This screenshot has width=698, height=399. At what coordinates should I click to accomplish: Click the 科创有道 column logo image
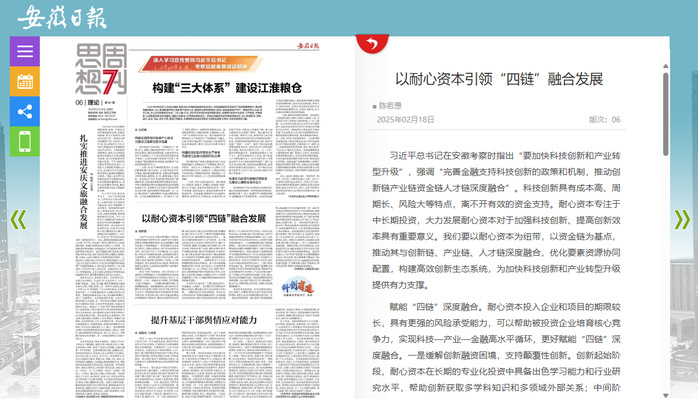[x=297, y=287]
